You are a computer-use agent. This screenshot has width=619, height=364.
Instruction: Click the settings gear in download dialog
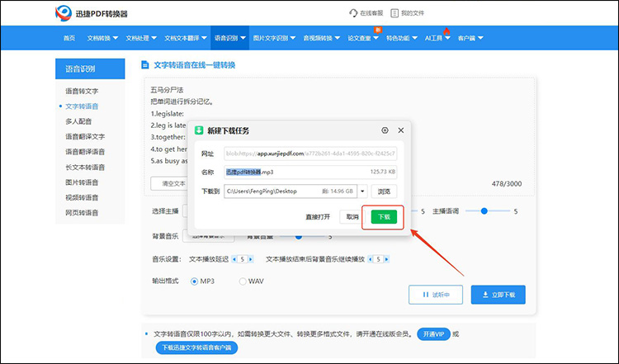click(x=385, y=130)
